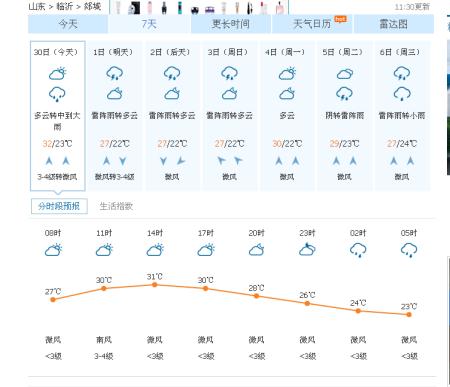
Task: Click the 20时 hourly weather icon
Action: coord(256,250)
